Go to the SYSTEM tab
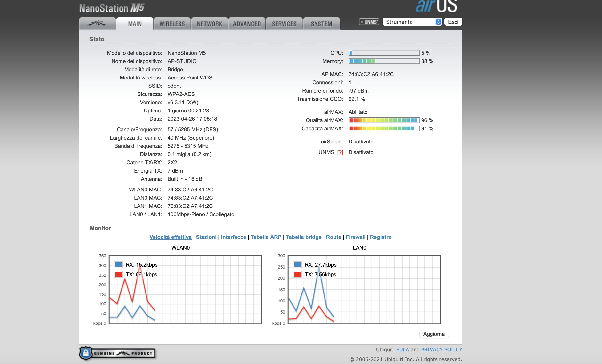 [322, 24]
